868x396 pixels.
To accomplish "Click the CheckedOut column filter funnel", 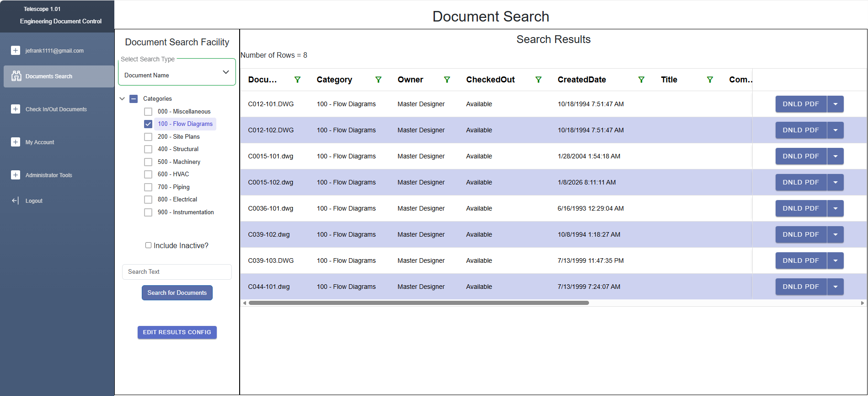I will click(538, 80).
